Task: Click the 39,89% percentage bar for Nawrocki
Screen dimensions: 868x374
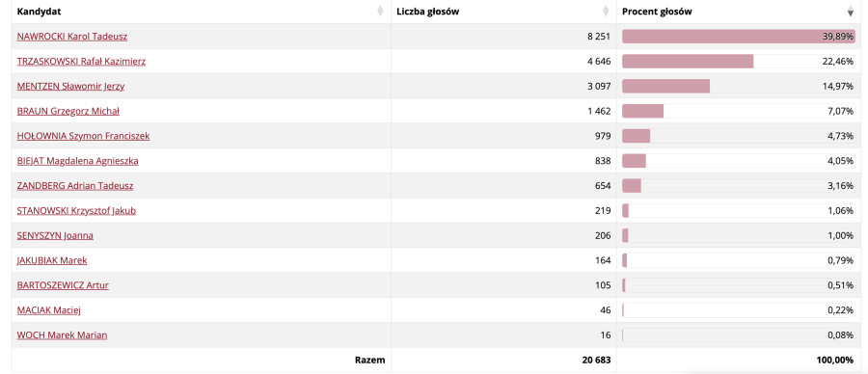Action: point(739,37)
